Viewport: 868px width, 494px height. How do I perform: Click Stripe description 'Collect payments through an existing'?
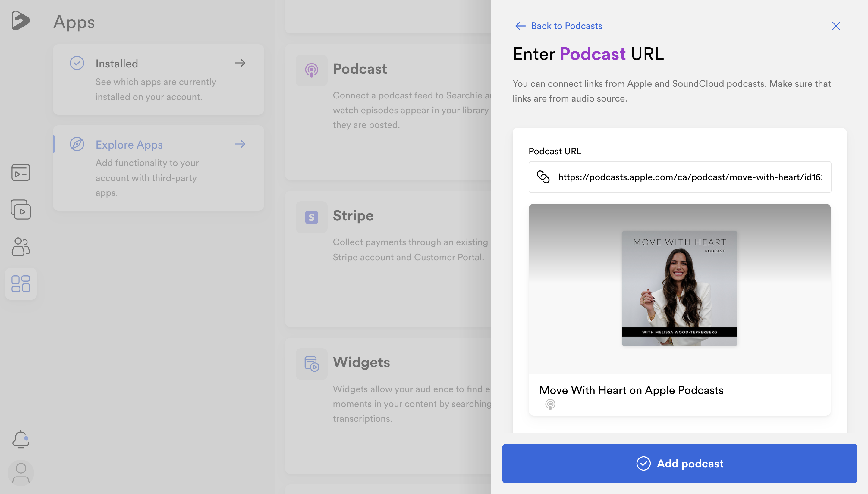(410, 242)
